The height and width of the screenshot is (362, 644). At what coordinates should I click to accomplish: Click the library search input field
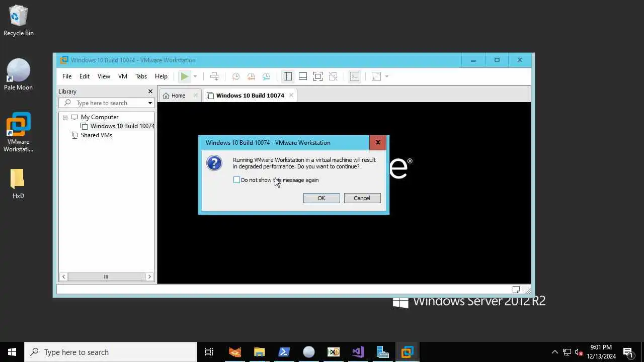coord(106,103)
